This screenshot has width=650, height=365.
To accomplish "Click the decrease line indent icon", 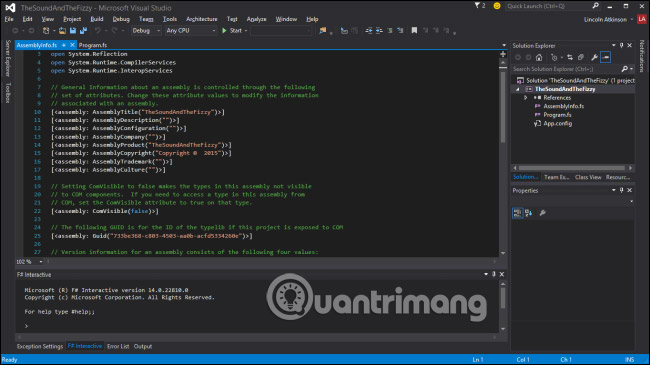I will pos(369,30).
